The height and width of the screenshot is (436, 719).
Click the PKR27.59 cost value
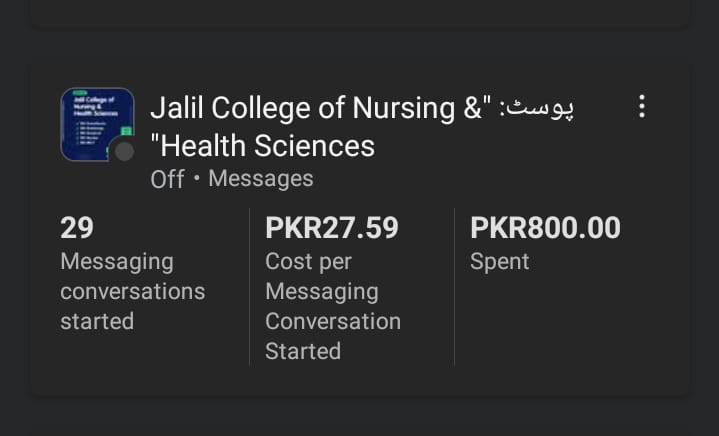click(331, 228)
